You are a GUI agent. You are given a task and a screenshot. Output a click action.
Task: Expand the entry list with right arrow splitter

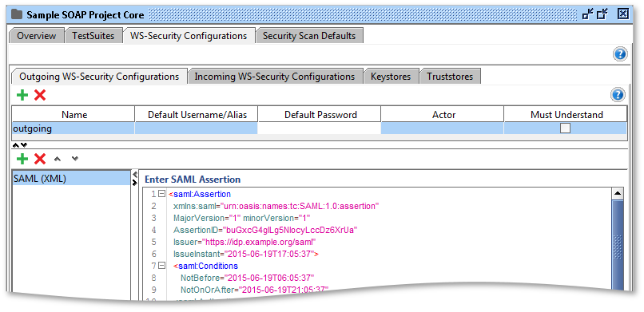coord(135,183)
